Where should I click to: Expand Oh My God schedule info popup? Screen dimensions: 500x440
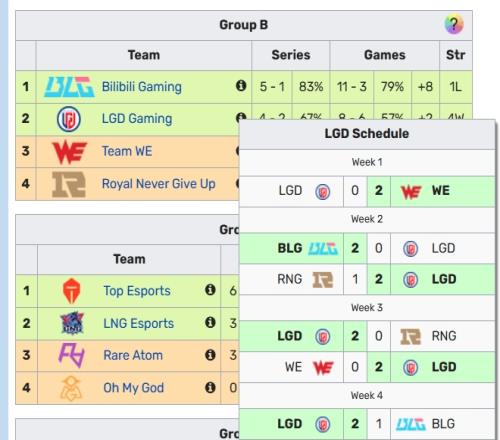tap(210, 387)
